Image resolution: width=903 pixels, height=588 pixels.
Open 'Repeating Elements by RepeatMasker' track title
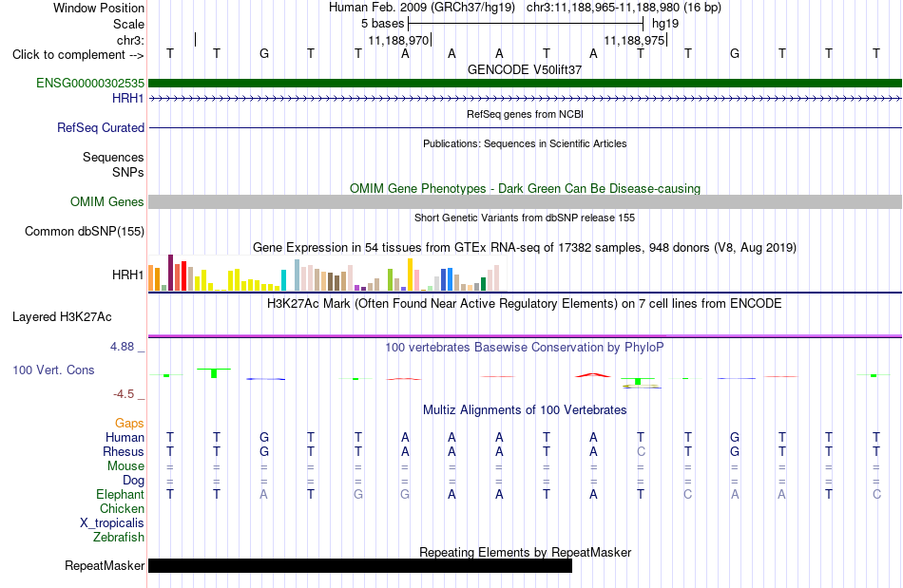pyautogui.click(x=525, y=552)
